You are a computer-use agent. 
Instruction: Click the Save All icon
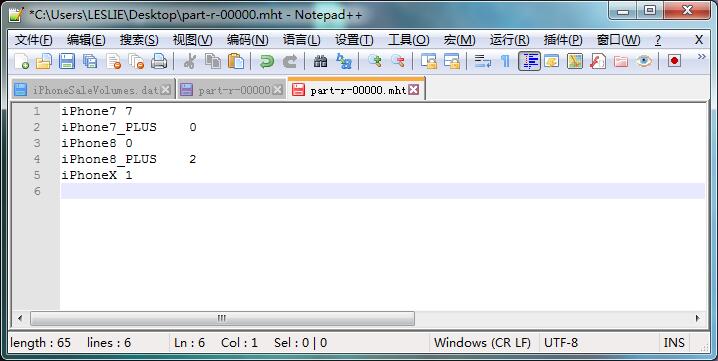90,61
